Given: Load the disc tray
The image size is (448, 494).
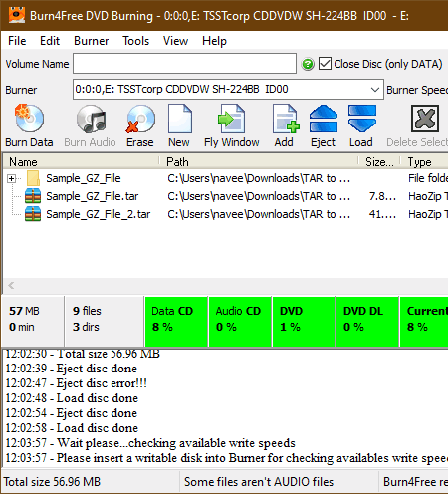Looking at the screenshot, I should coord(362,119).
